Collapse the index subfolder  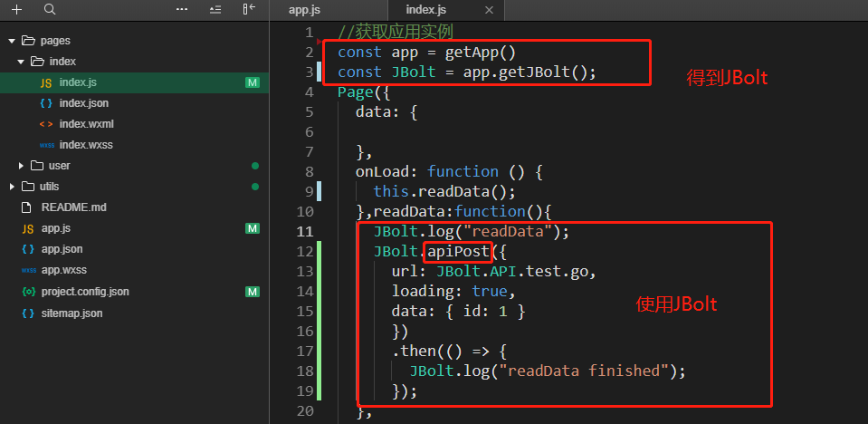(x=21, y=62)
